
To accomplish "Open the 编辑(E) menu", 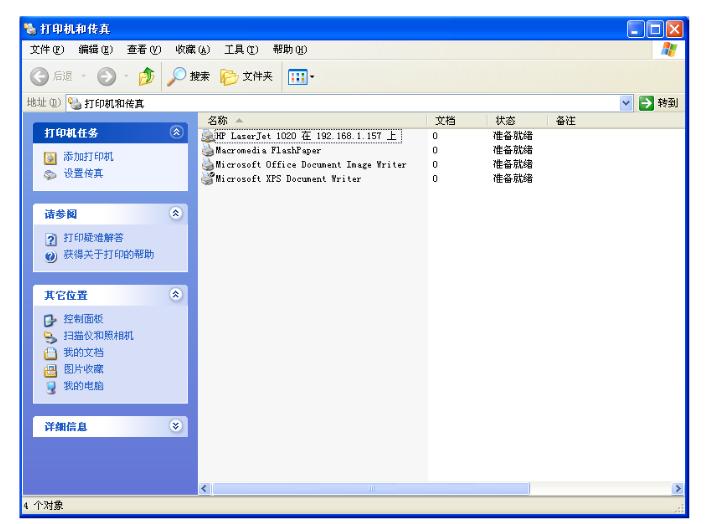I will click(x=95, y=49).
